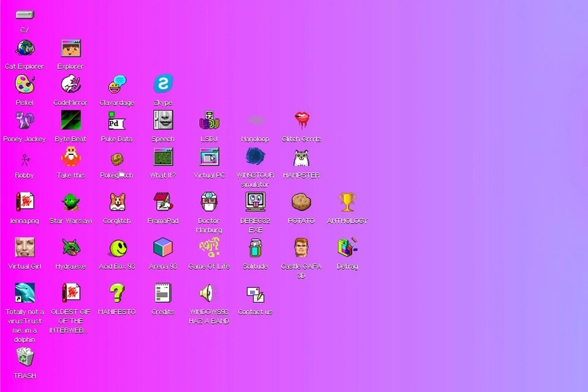Launch the Cat Explorer icon
The height and width of the screenshot is (392, 588).
pos(24,49)
